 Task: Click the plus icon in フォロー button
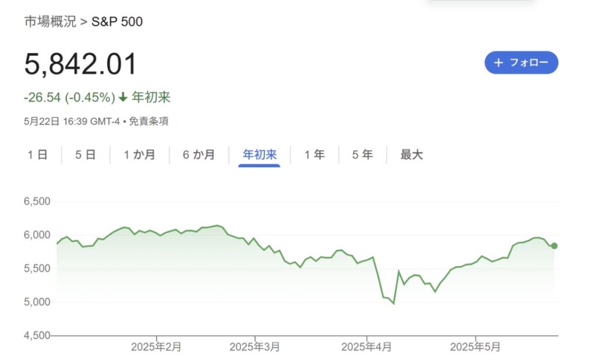click(x=498, y=63)
